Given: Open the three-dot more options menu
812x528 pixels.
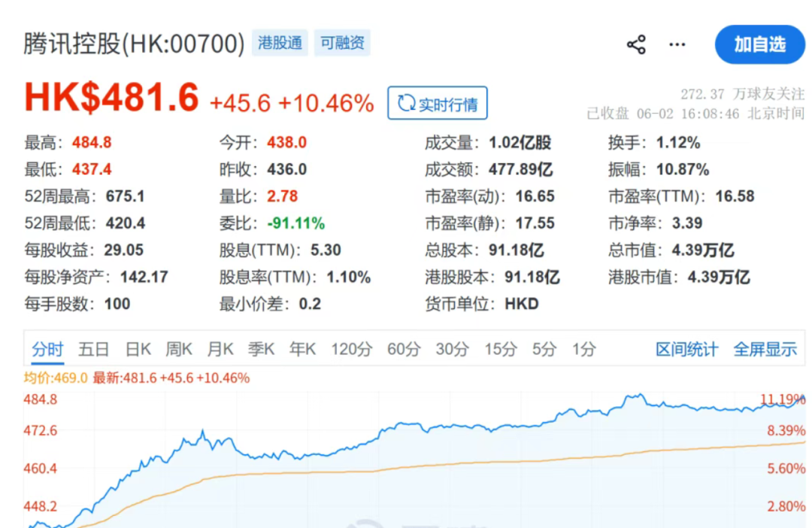Looking at the screenshot, I should (677, 44).
